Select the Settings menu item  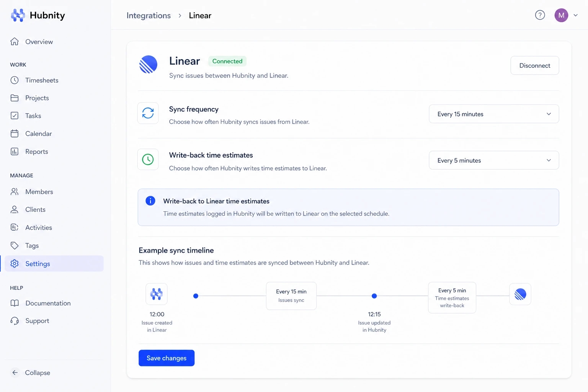coord(54,264)
